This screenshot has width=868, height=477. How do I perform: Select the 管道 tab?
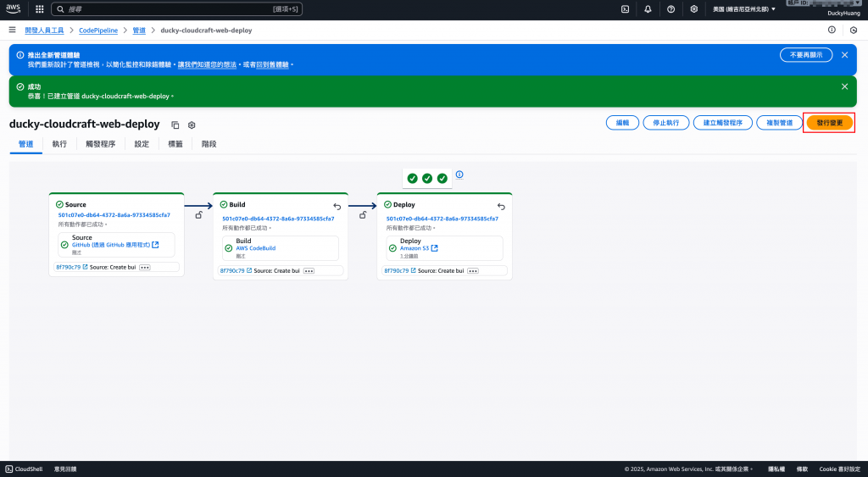click(x=25, y=144)
